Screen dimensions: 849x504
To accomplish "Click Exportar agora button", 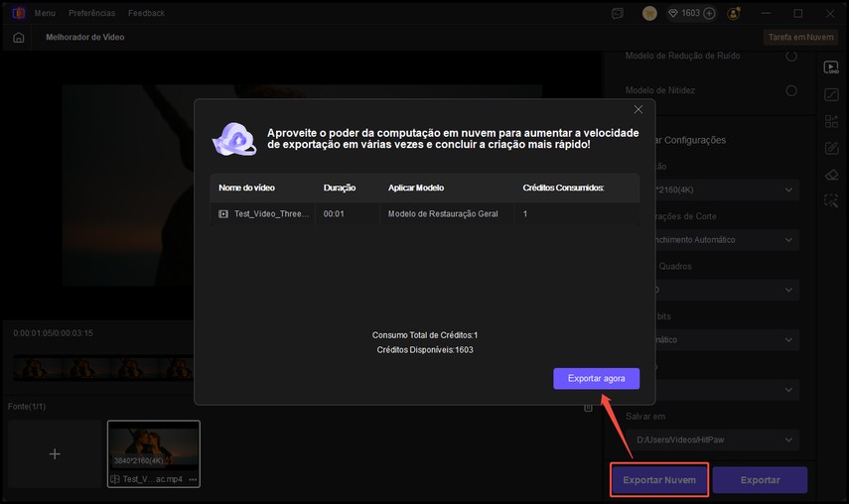I will 596,379.
